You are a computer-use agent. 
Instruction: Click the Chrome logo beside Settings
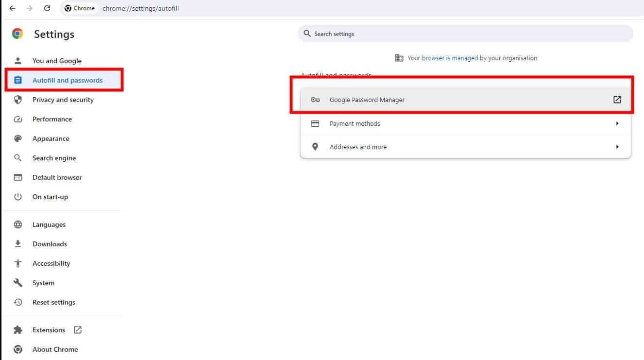(x=17, y=34)
